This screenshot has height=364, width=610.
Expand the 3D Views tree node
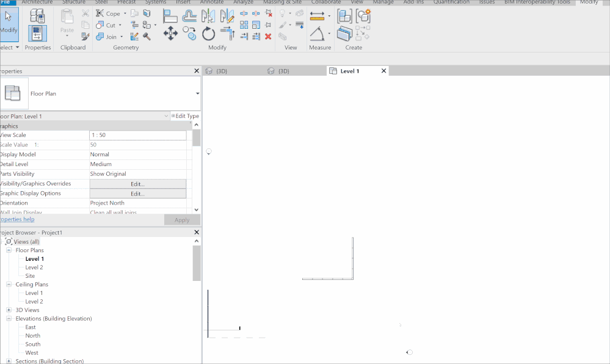coord(9,310)
